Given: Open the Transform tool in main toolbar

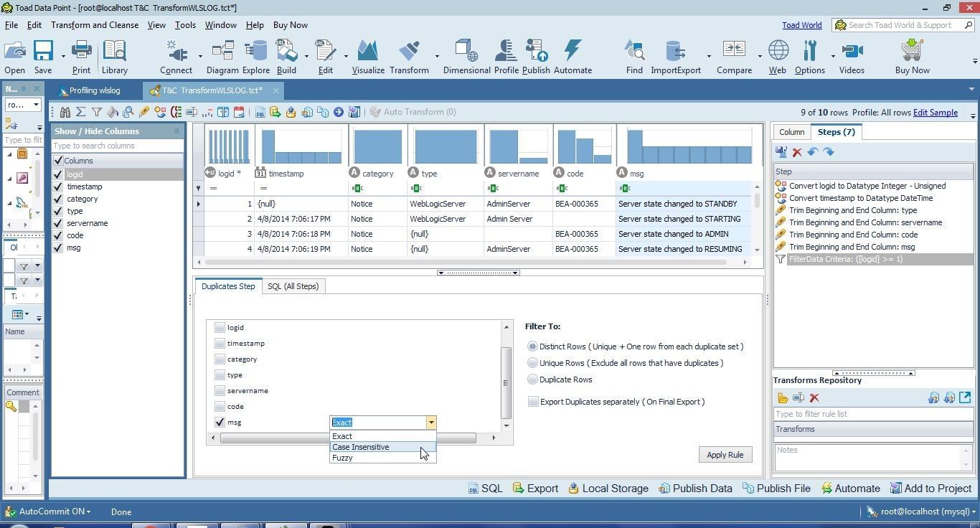Looking at the screenshot, I should [409, 57].
